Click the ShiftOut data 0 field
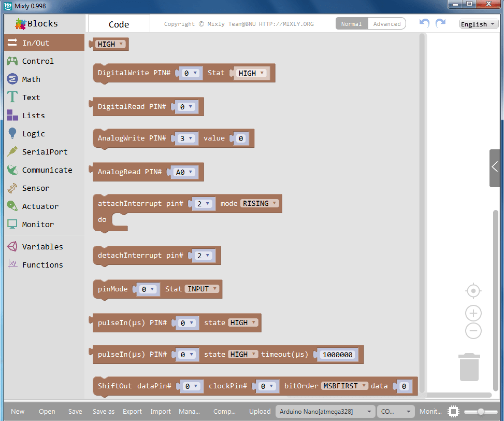This screenshot has height=421, width=504. (x=404, y=386)
